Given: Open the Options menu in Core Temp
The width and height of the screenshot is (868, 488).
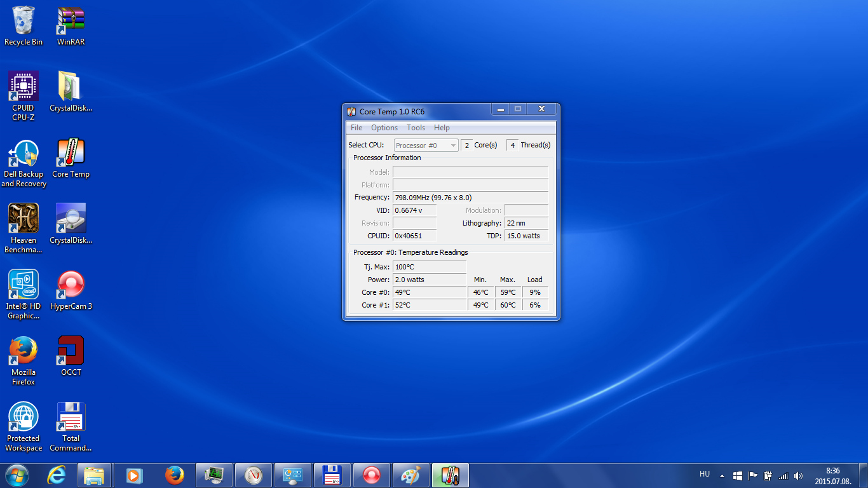Looking at the screenshot, I should (384, 128).
